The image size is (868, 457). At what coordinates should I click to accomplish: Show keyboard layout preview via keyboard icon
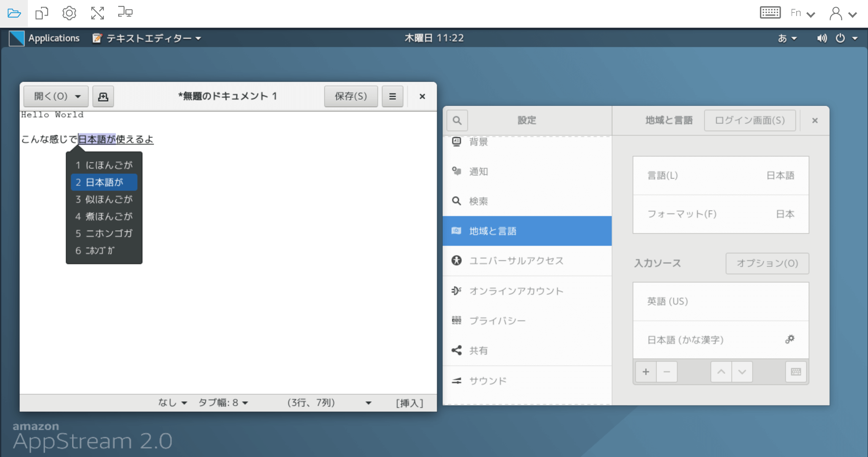coord(795,372)
